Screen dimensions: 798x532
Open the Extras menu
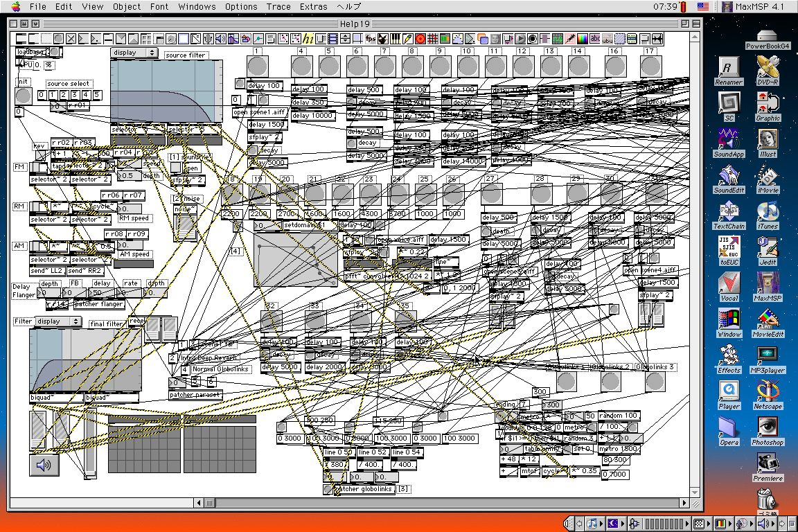(314, 7)
